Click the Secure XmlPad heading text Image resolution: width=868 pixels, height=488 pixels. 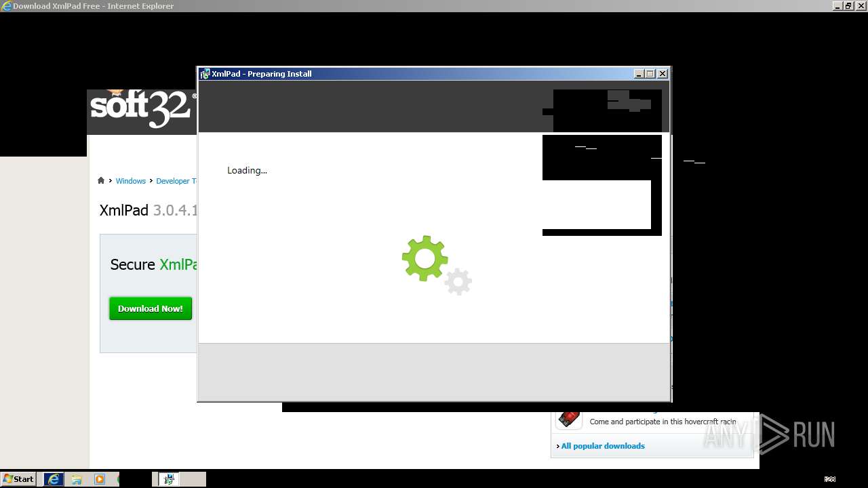coord(153,264)
